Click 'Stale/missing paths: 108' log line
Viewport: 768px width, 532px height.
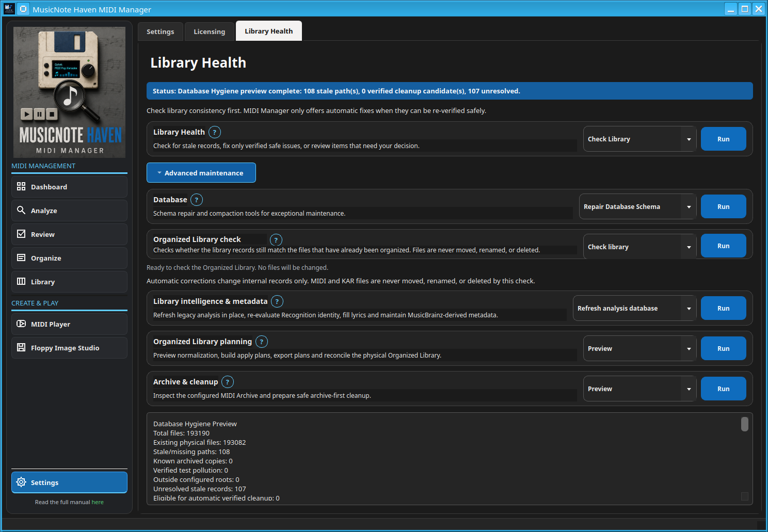tap(191, 452)
